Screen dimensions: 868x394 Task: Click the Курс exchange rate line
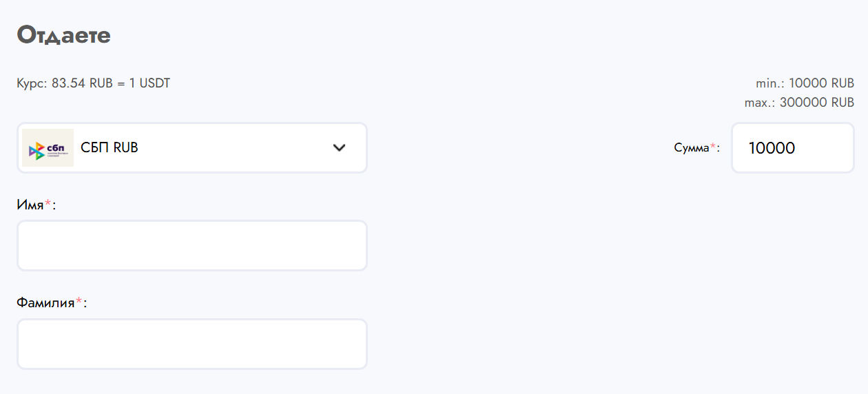click(93, 83)
